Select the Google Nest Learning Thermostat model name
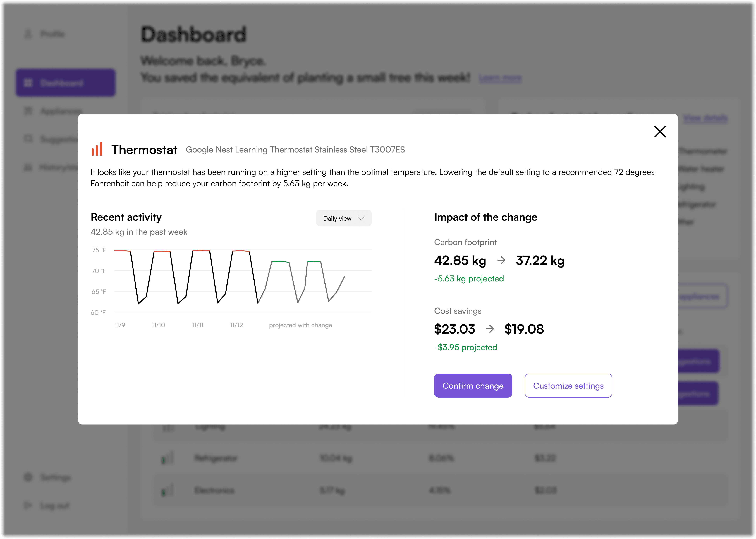Screen dimensions: 756x539 click(x=295, y=150)
